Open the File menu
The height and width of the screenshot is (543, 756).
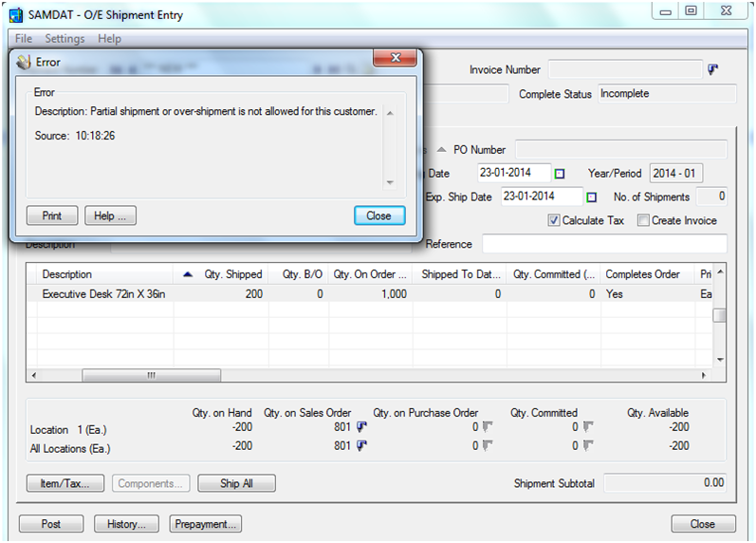coord(23,39)
